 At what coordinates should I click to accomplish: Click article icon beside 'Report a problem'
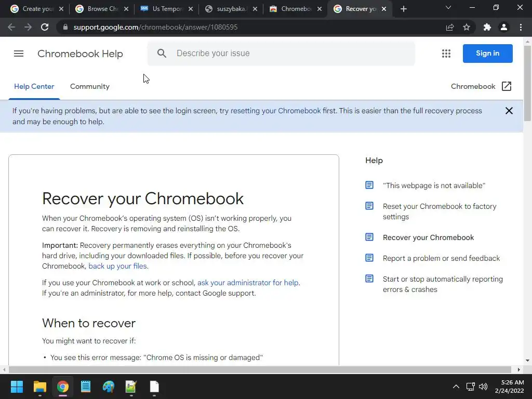369,258
